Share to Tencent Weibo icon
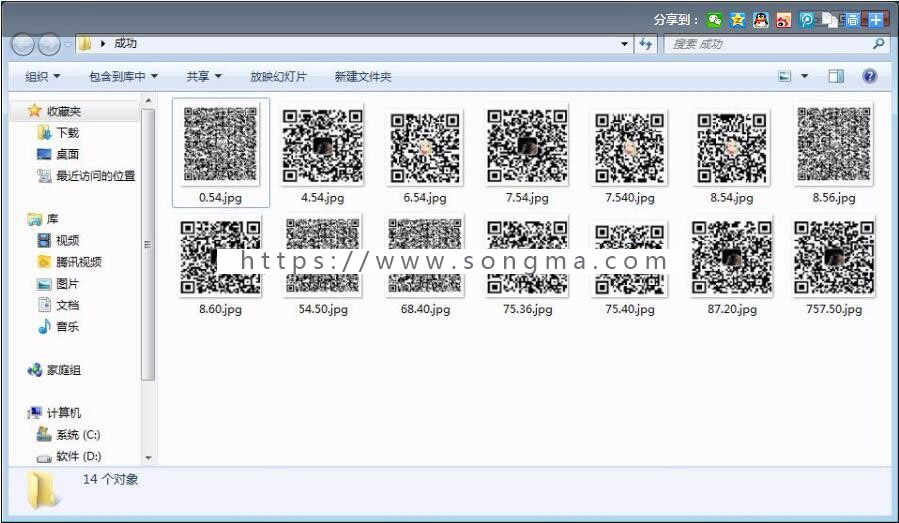899x523 pixels. 806,21
